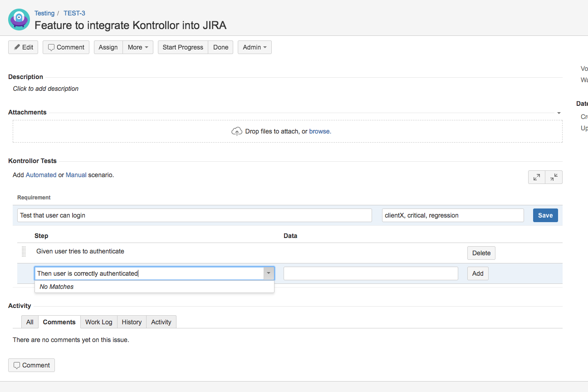Click the cloud upload icon
Image resolution: width=588 pixels, height=392 pixels.
pos(236,131)
